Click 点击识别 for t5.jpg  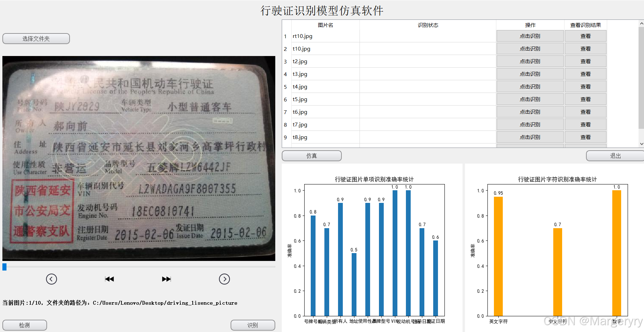coord(530,99)
